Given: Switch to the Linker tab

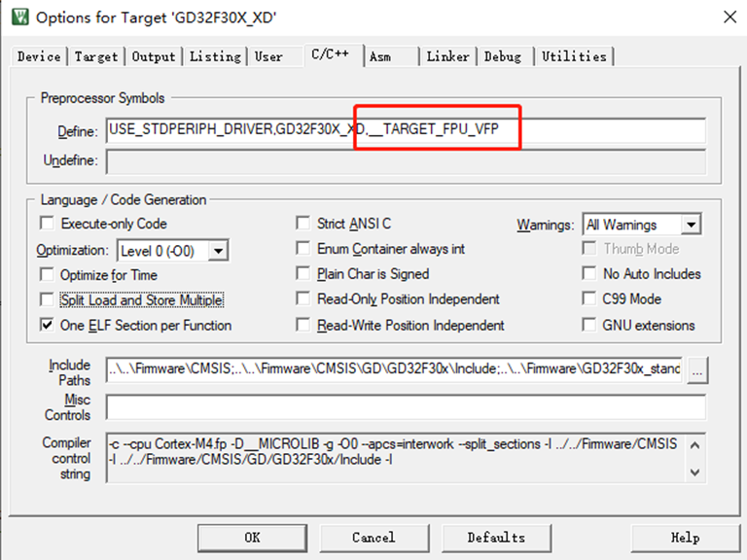Looking at the screenshot, I should [x=447, y=56].
